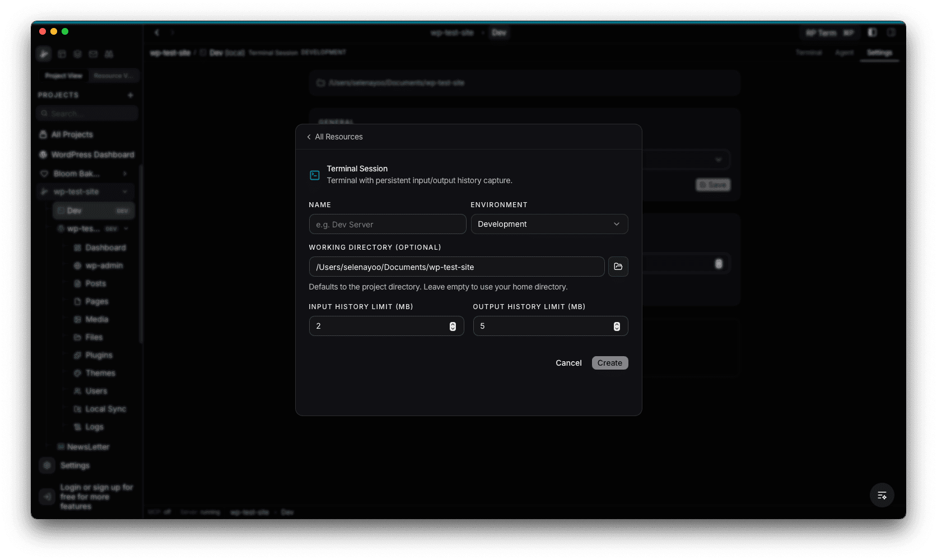Expand the Bloom Bak project entry
Screen dimensions: 937x560
point(125,174)
